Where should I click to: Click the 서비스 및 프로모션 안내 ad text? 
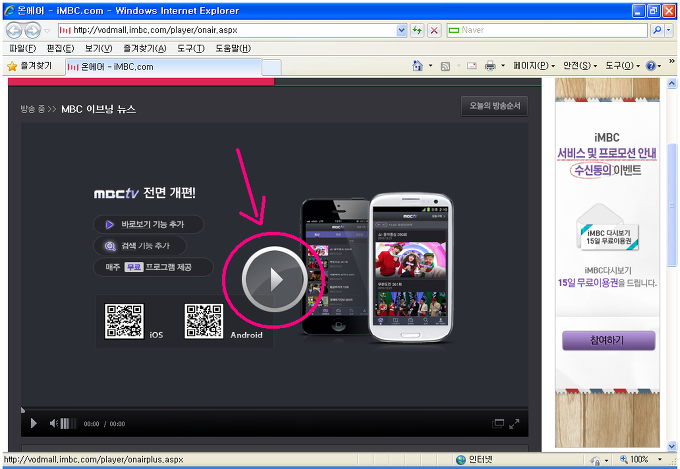click(607, 153)
